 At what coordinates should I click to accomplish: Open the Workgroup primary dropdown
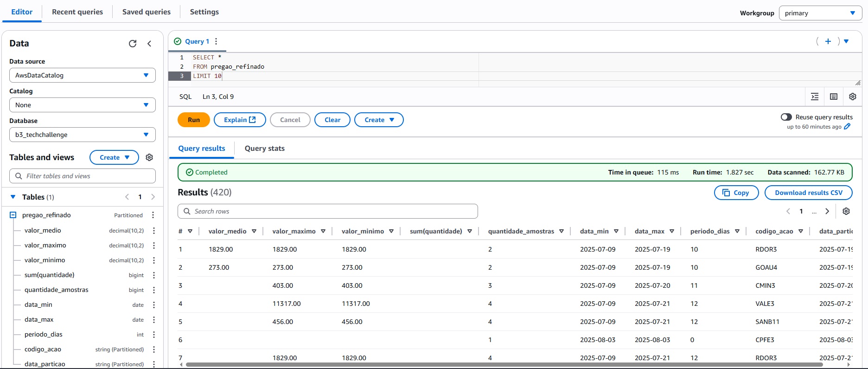820,13
